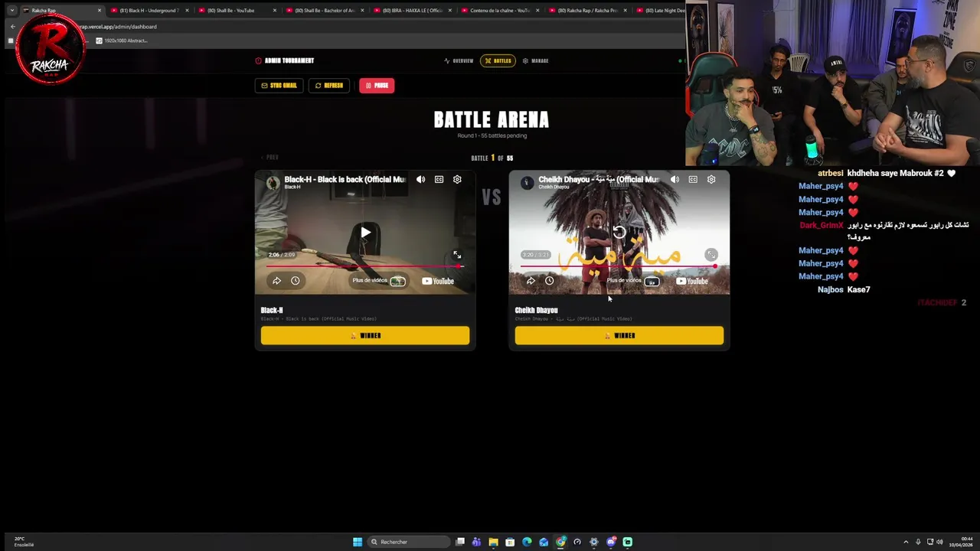This screenshot has height=551, width=980.
Task: Click Sync Gmail button
Action: point(279,86)
